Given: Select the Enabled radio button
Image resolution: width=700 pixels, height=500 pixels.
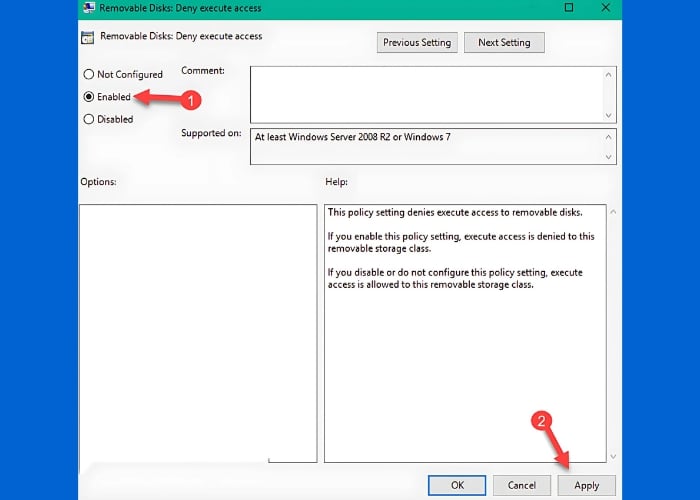Looking at the screenshot, I should click(x=89, y=97).
